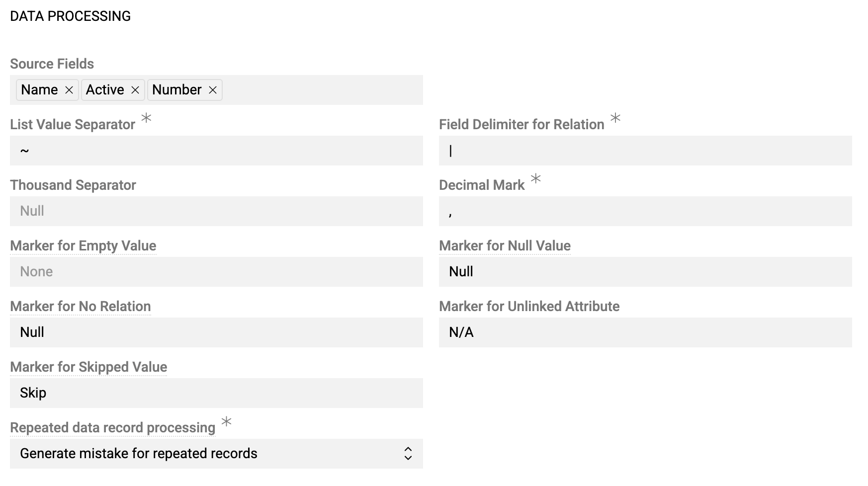Click the asterisk beside Repeated data record processing
The image size is (868, 486).
[227, 422]
